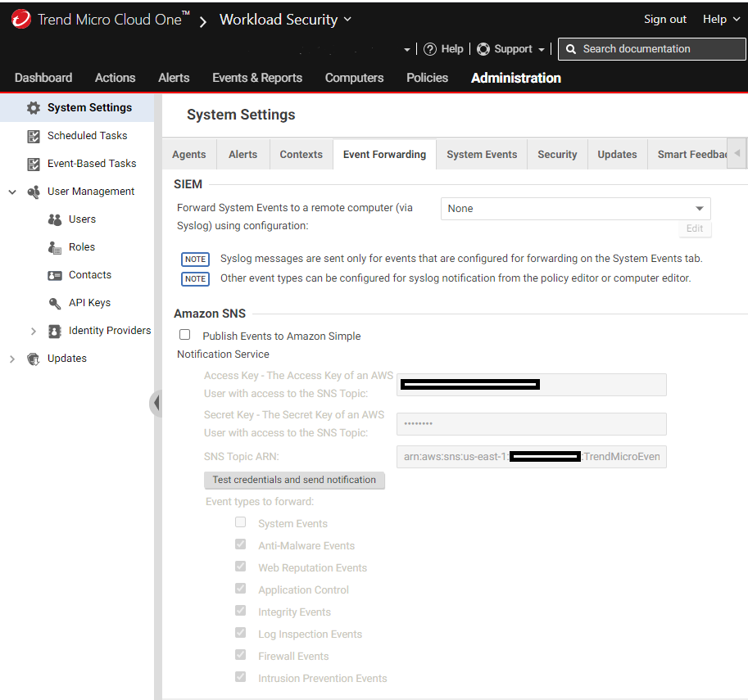Viewport: 748px width, 700px height.
Task: Click the Trend Micro Cloud One link
Action: point(114,20)
